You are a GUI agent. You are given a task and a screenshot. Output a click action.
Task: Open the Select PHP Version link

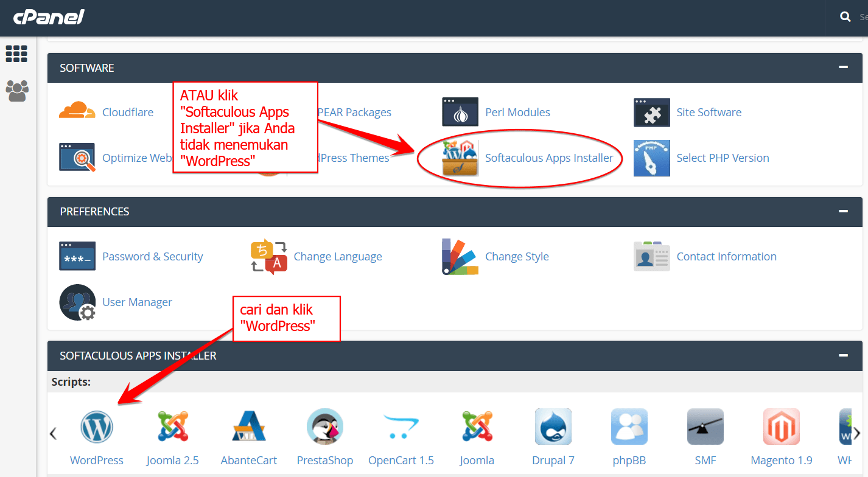pyautogui.click(x=723, y=158)
